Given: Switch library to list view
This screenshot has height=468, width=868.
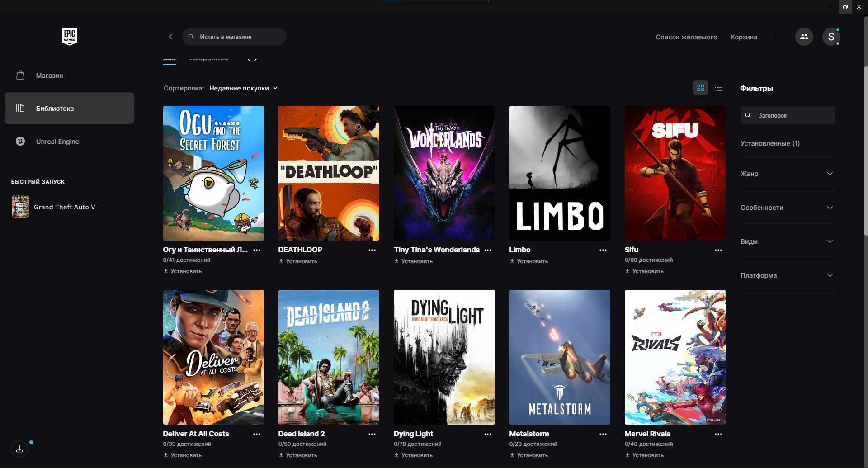Looking at the screenshot, I should 719,88.
